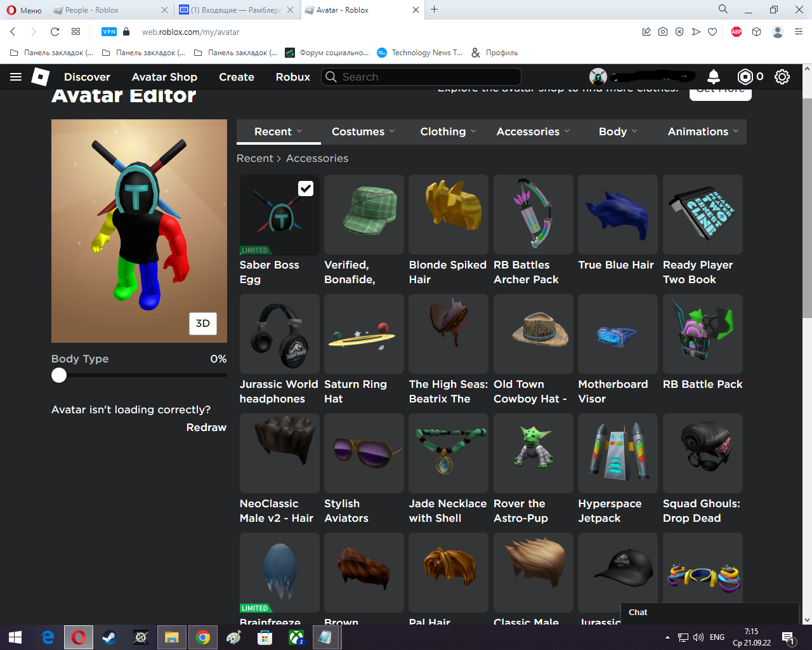812x650 pixels.
Task: Expand the Body dropdown tab
Action: 618,131
